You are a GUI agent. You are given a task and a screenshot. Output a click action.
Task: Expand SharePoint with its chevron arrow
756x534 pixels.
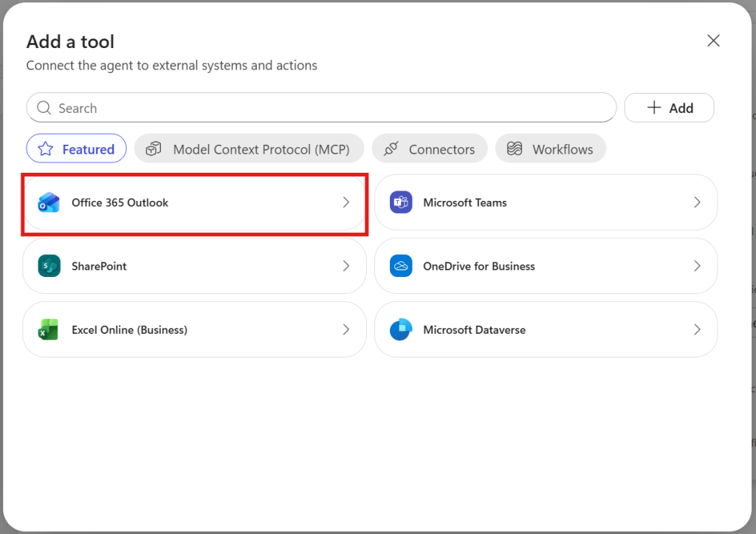[346, 267]
